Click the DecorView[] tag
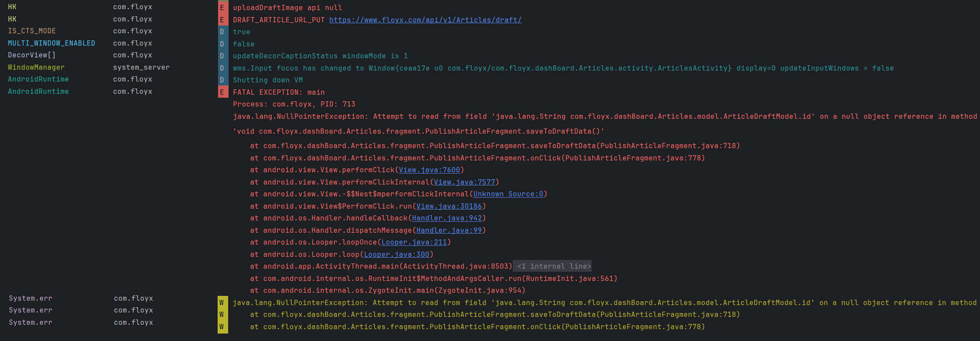This screenshot has width=980, height=341. 32,55
